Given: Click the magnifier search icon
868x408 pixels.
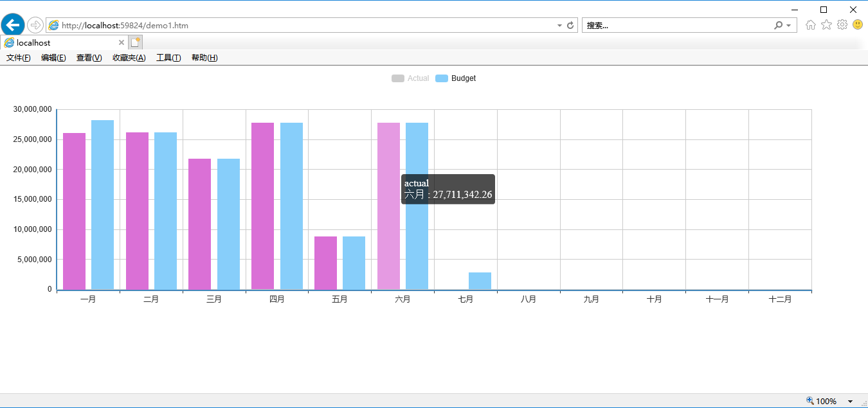Looking at the screenshot, I should point(779,26).
